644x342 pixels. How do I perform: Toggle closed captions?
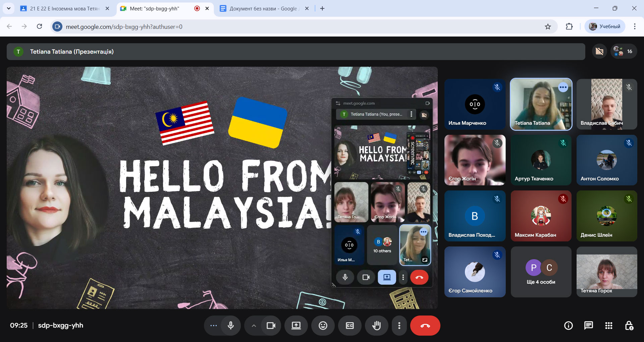coord(350,326)
